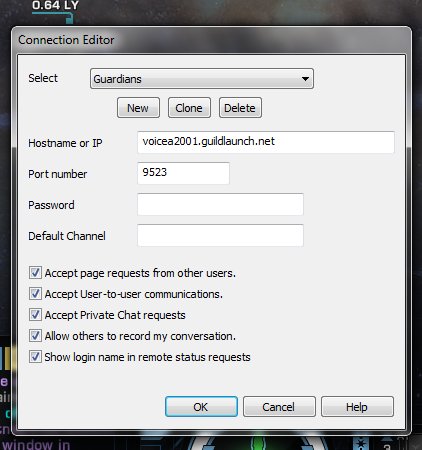Click the 'Password' label
The image size is (422, 450).
51,205
